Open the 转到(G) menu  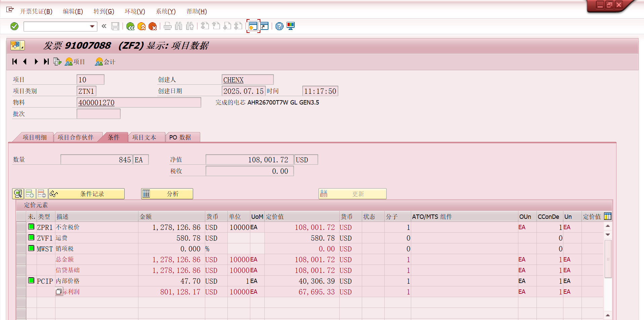coord(103,11)
